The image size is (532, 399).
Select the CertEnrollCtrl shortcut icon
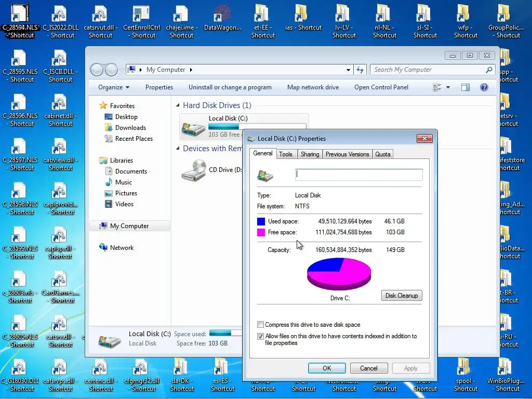pyautogui.click(x=141, y=21)
